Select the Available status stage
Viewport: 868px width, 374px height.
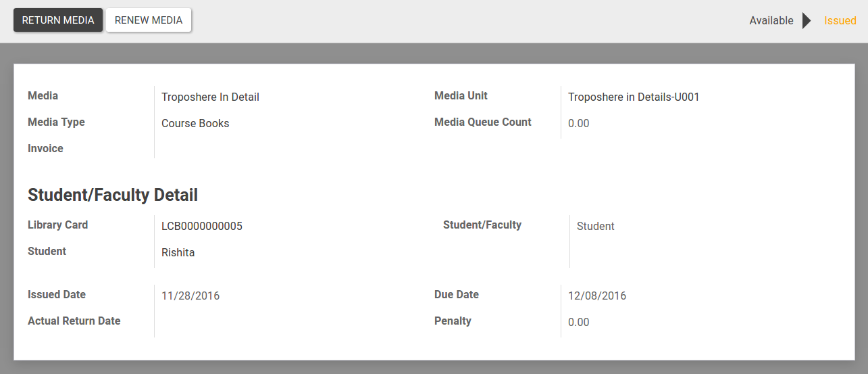tap(771, 21)
